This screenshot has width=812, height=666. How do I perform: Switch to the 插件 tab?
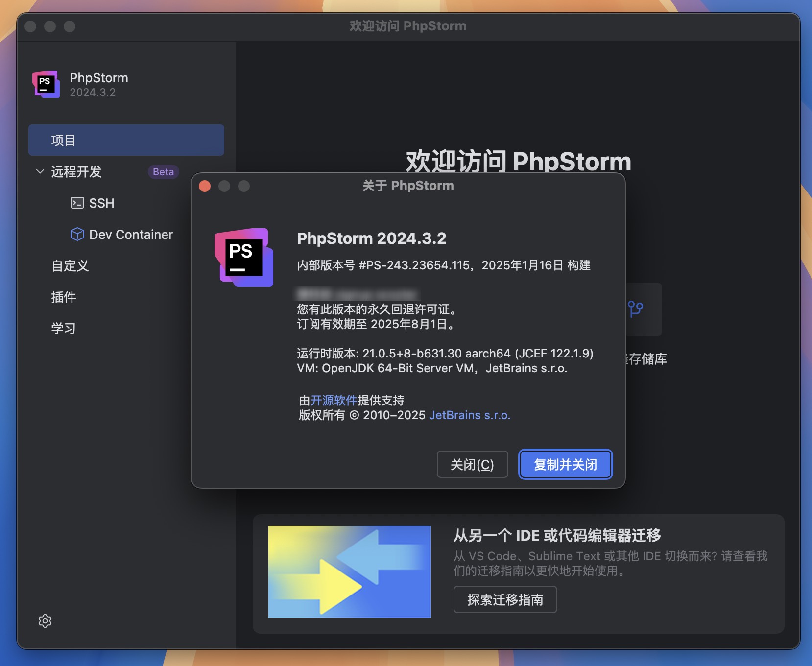pos(64,297)
